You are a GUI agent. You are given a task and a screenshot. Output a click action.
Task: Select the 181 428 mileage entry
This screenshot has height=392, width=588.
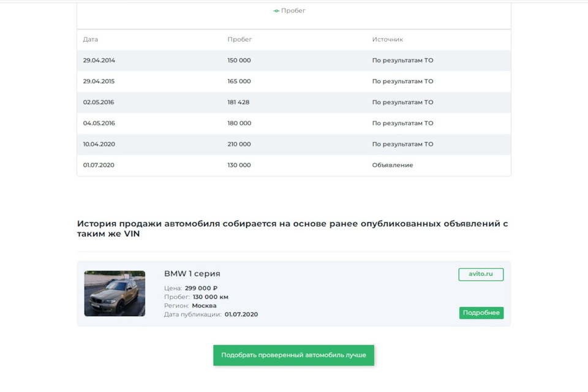tap(238, 102)
